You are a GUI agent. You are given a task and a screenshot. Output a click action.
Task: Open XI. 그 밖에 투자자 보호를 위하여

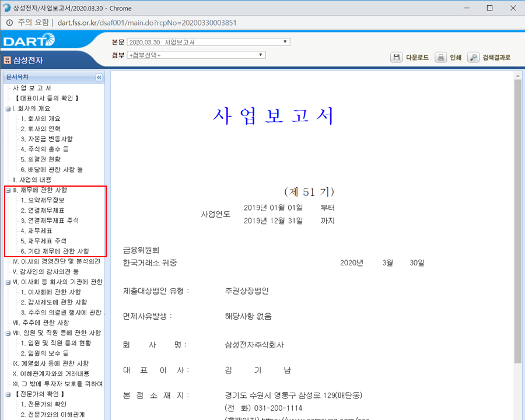[58, 384]
